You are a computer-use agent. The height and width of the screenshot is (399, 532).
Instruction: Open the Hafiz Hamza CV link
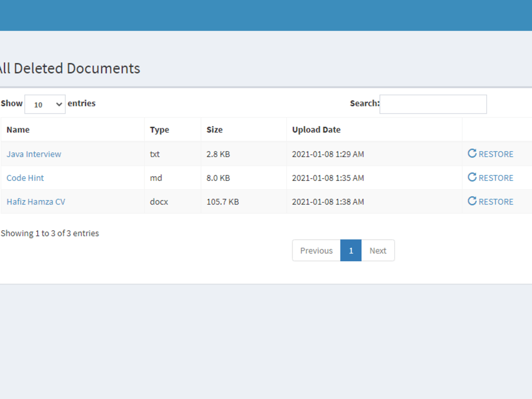[x=36, y=202]
